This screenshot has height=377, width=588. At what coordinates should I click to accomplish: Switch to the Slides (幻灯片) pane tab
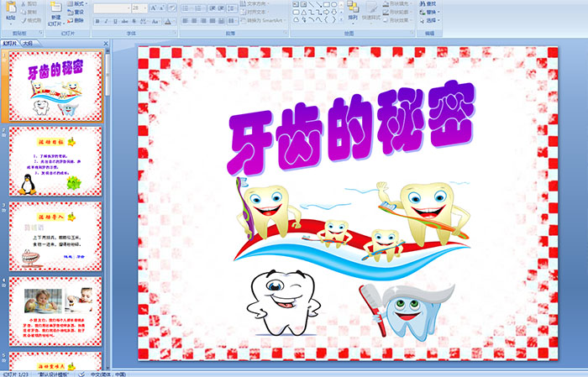click(9, 44)
